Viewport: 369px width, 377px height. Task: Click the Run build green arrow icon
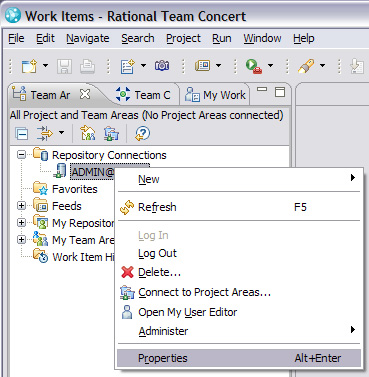254,66
